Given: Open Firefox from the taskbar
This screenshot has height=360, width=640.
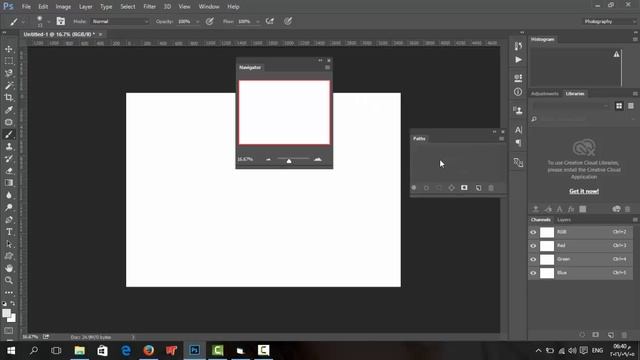Looking at the screenshot, I should click(x=149, y=350).
